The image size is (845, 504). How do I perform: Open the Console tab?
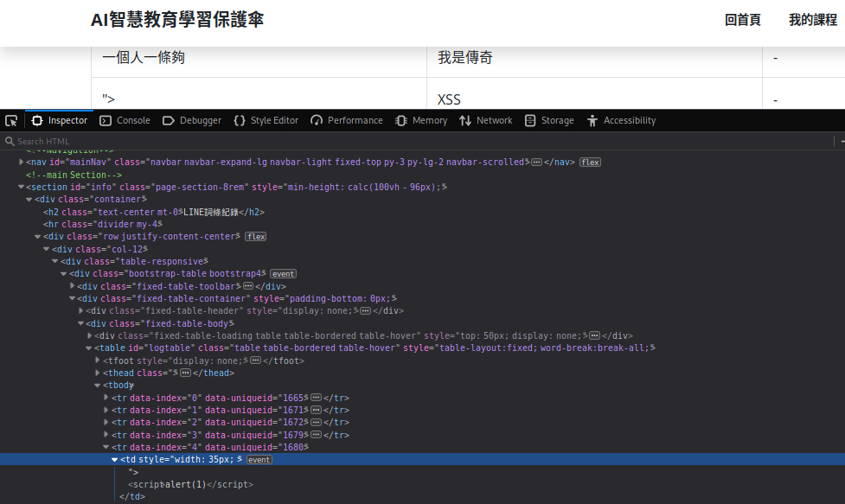(x=125, y=121)
